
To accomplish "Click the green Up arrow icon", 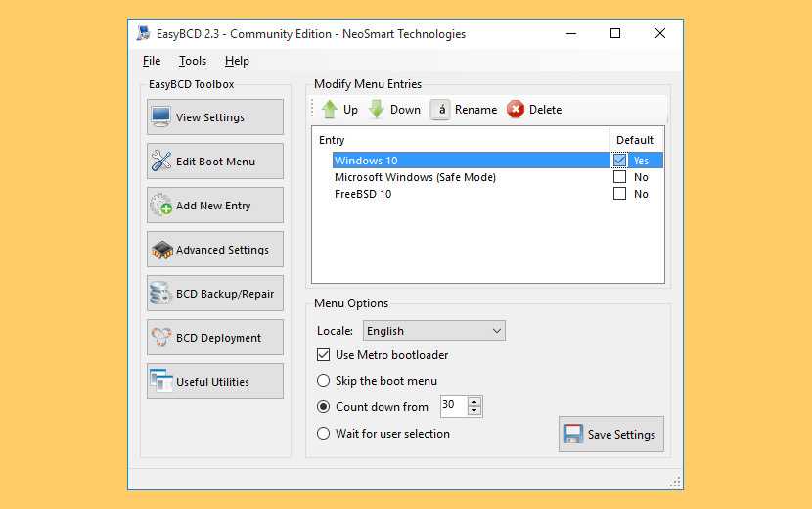I will click(x=330, y=110).
